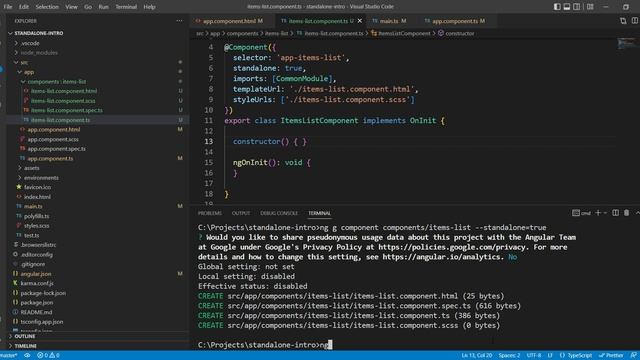Open the View menu
This screenshot has height=360, width=640.
(71, 7)
